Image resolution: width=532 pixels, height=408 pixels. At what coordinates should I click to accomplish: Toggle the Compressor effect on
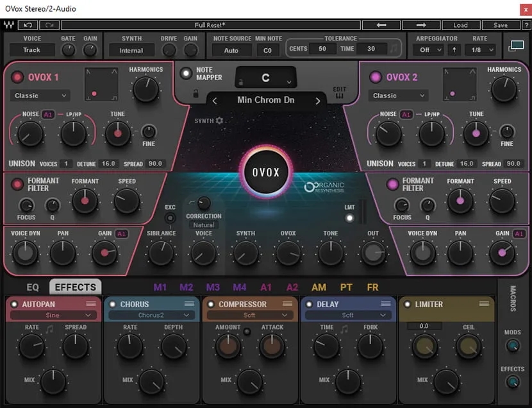(x=211, y=304)
